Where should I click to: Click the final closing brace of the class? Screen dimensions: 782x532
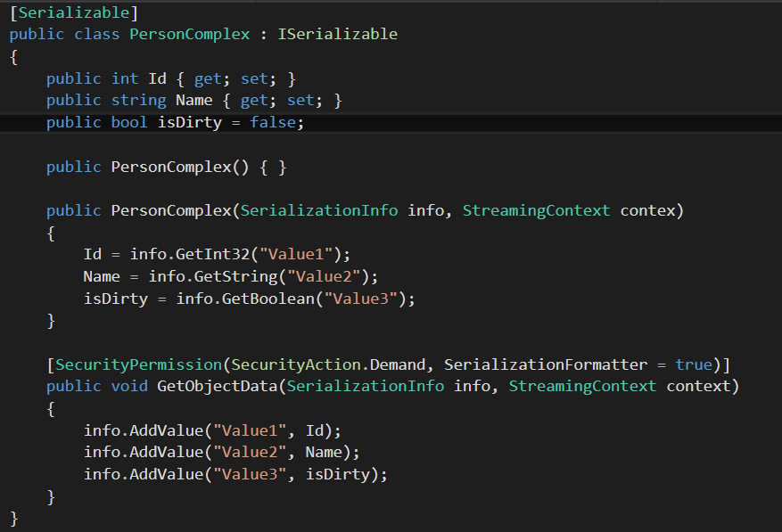coord(13,518)
